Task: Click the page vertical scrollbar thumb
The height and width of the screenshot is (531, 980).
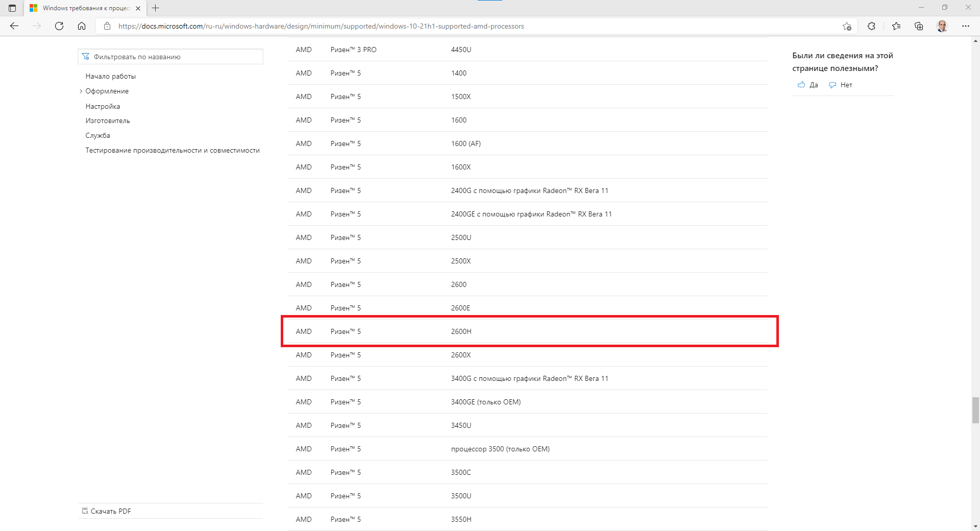Action: pyautogui.click(x=975, y=410)
